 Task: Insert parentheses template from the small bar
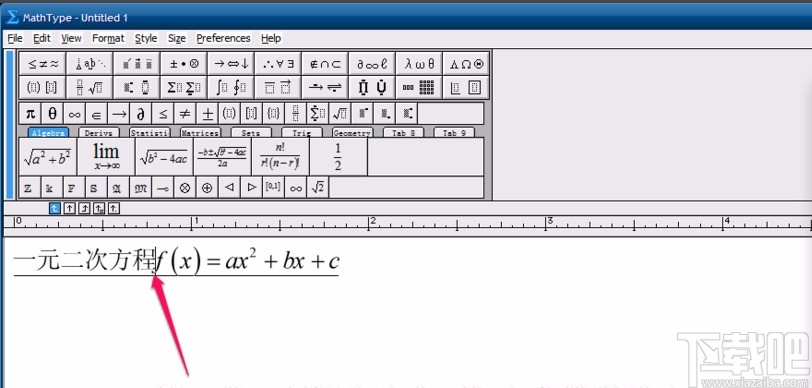pyautogui.click(x=229, y=113)
